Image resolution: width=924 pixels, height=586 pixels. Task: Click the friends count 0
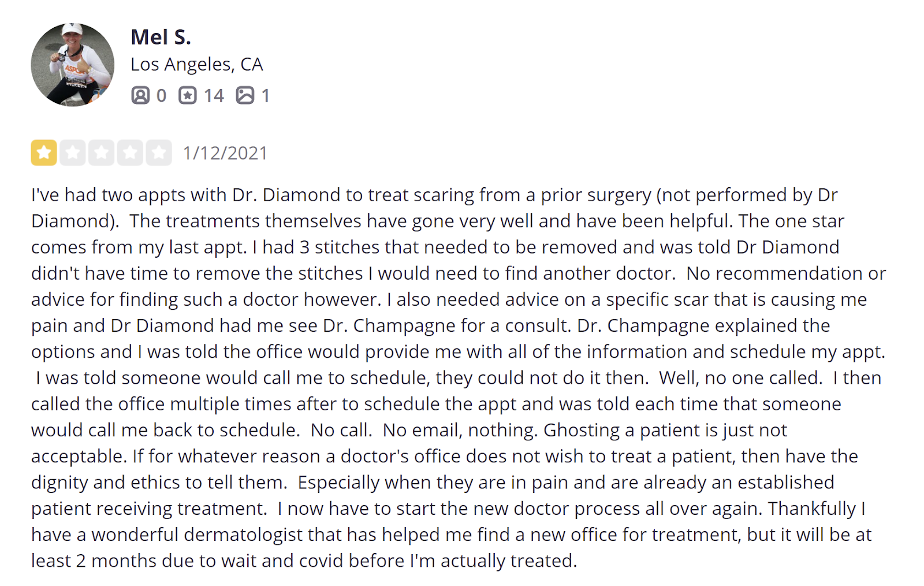[161, 95]
